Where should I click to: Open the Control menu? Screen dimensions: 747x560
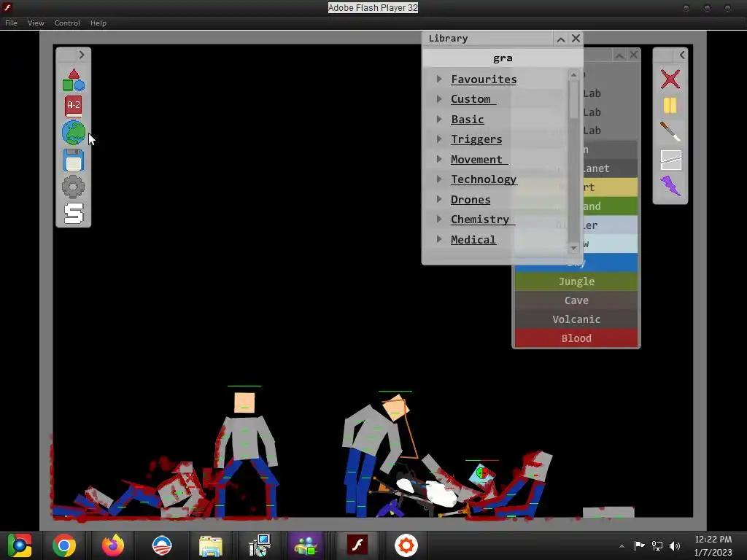tap(67, 23)
